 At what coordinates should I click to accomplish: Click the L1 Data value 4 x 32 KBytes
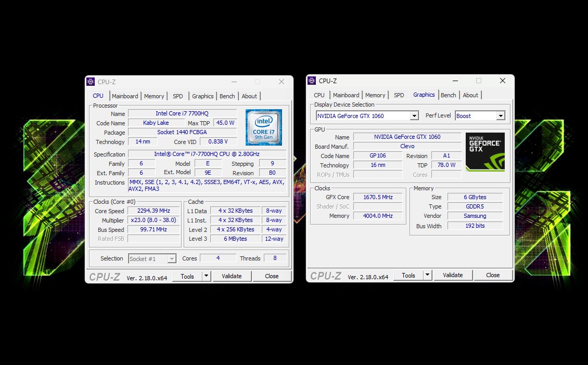coord(236,211)
